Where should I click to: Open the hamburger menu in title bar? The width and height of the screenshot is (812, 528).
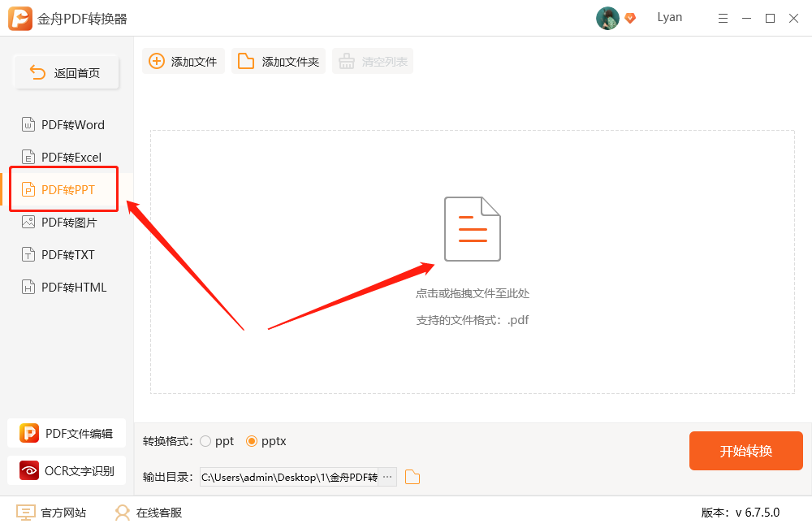pos(723,19)
